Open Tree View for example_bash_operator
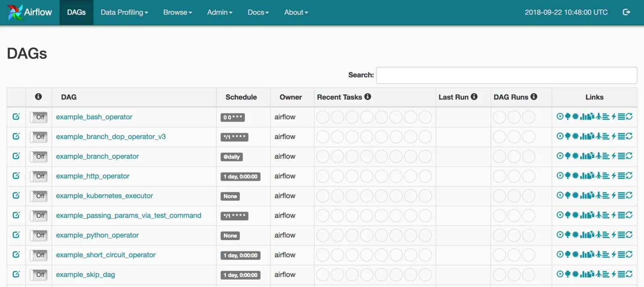The image size is (644, 287). 568,116
